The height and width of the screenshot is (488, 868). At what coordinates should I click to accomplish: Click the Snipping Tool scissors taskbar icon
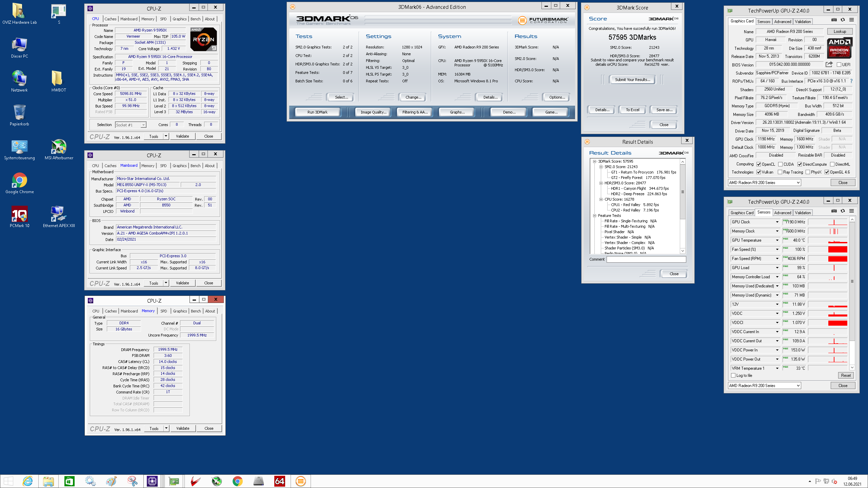pos(132,481)
